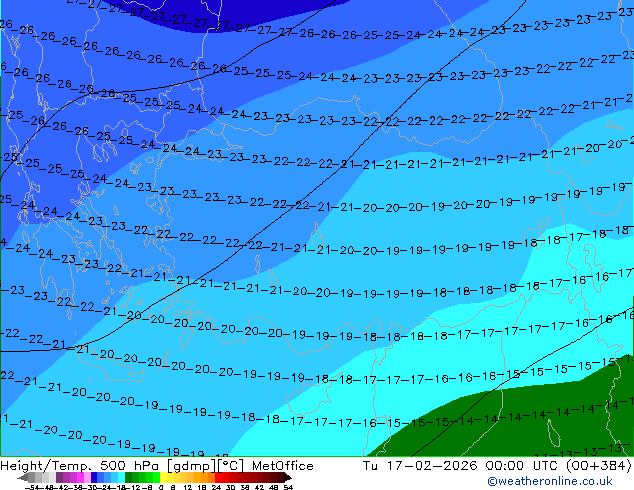Click the '54' maximum legend value
Image resolution: width=634 pixels, height=490 pixels.
[288, 487]
